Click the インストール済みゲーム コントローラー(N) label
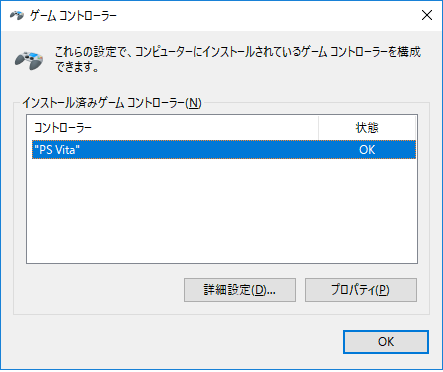This screenshot has width=443, height=372. pos(112,103)
